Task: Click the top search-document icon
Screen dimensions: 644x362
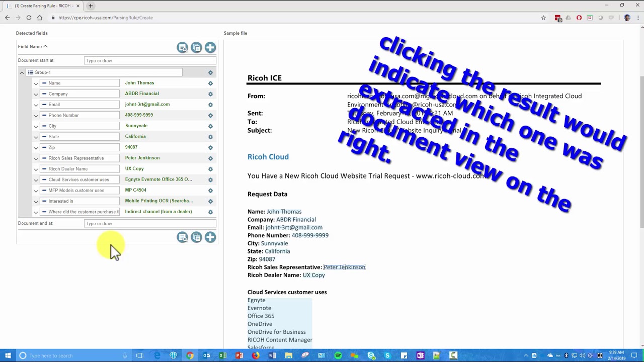Action: (182, 47)
